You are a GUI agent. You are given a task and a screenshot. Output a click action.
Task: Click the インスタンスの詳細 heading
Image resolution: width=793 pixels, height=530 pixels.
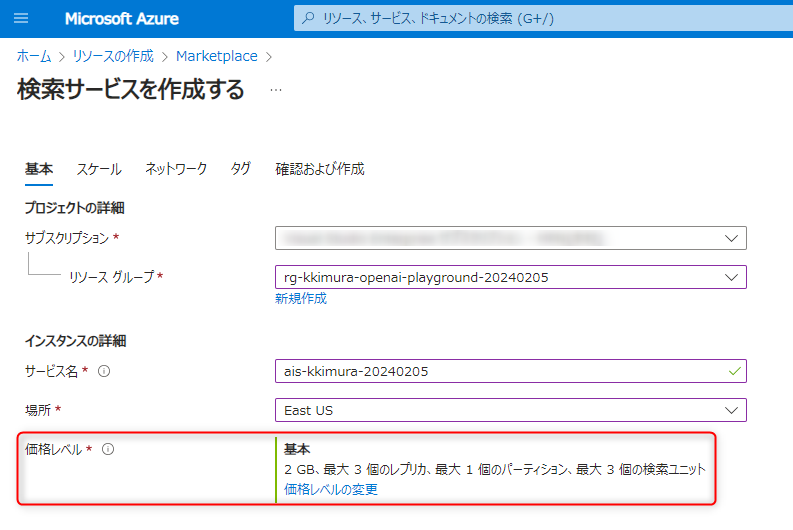tap(75, 341)
